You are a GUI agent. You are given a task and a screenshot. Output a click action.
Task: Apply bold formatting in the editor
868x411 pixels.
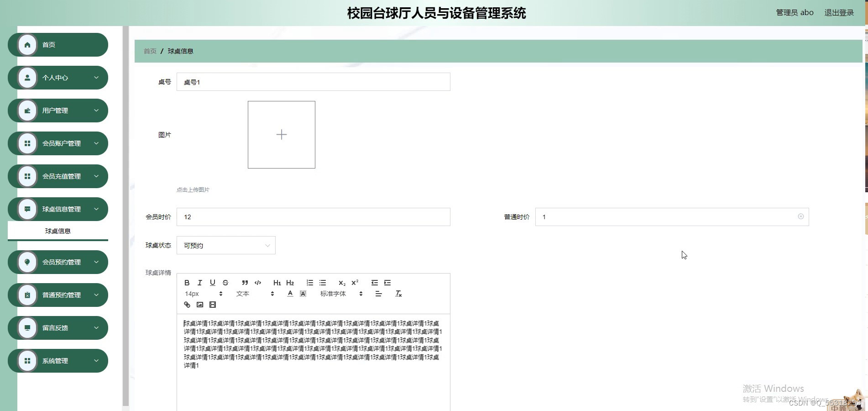(x=187, y=283)
